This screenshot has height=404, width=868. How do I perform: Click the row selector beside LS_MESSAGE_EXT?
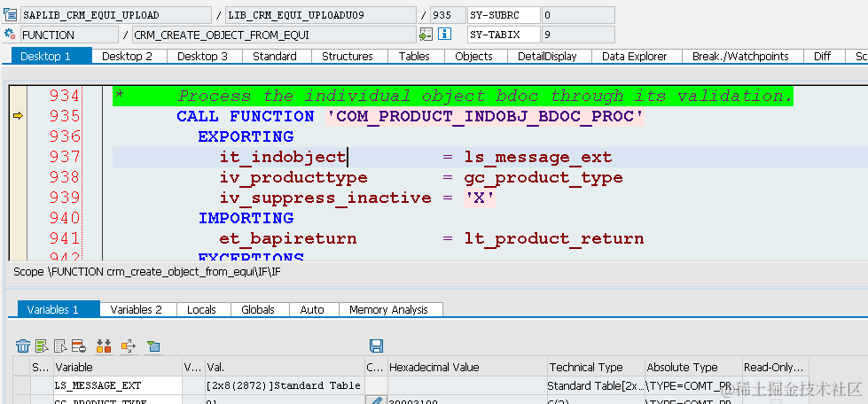(x=22, y=385)
